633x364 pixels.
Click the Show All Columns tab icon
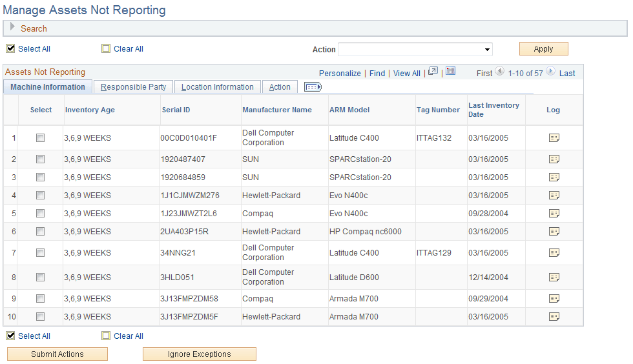tap(313, 86)
